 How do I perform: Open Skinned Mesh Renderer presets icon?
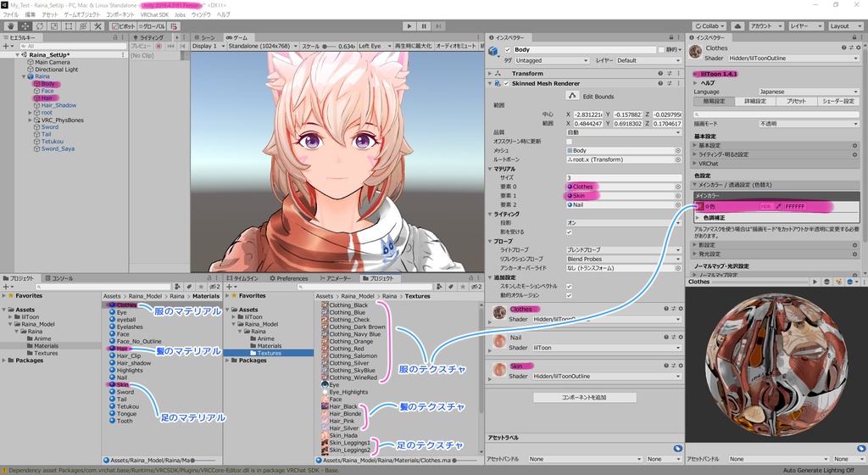point(670,84)
